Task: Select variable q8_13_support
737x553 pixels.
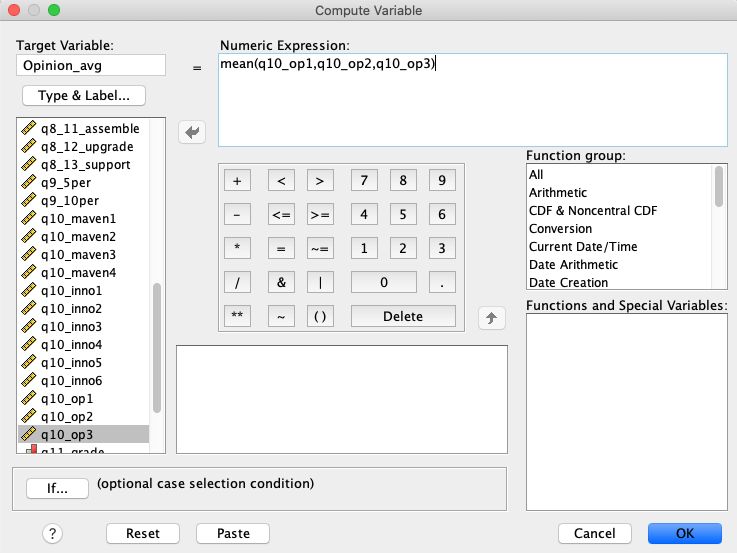Action: click(x=84, y=164)
